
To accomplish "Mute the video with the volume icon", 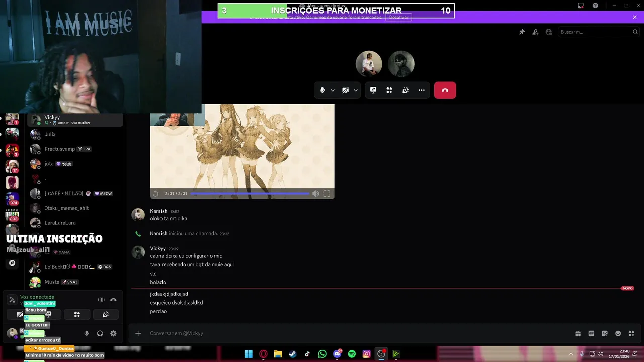I will pyautogui.click(x=315, y=194).
